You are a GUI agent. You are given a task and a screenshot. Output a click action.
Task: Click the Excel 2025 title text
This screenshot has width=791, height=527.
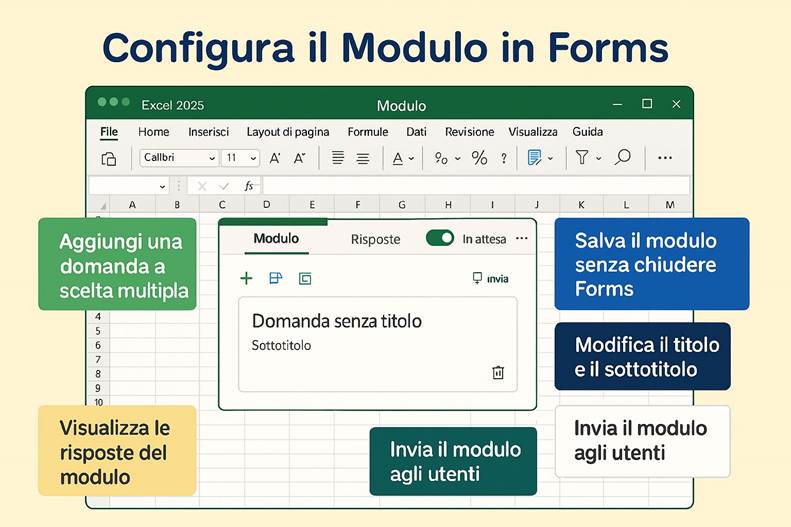pos(173,105)
